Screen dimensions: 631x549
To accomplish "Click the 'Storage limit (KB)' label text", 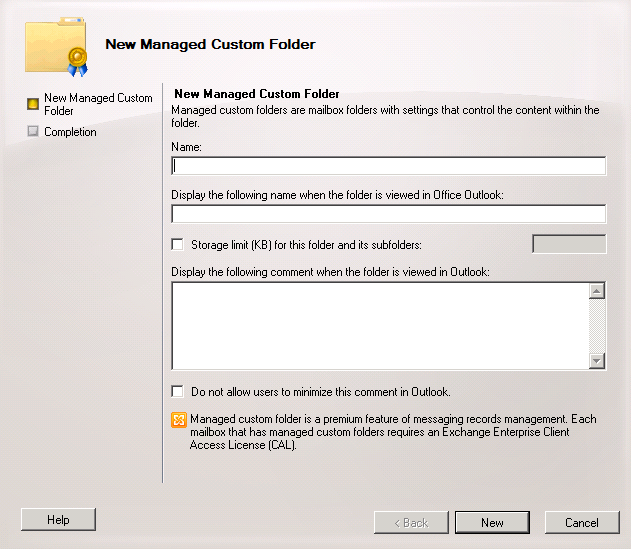I will click(x=306, y=245).
